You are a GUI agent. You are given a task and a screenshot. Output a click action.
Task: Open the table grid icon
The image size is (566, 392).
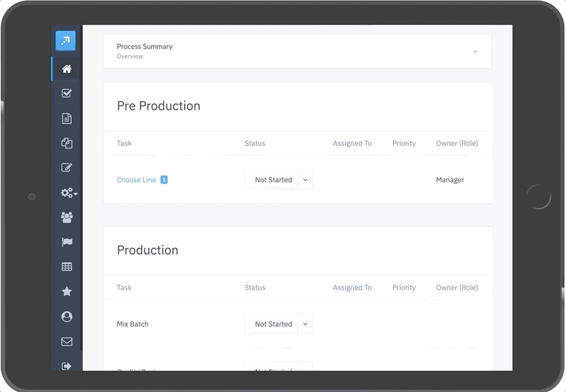pos(67,267)
